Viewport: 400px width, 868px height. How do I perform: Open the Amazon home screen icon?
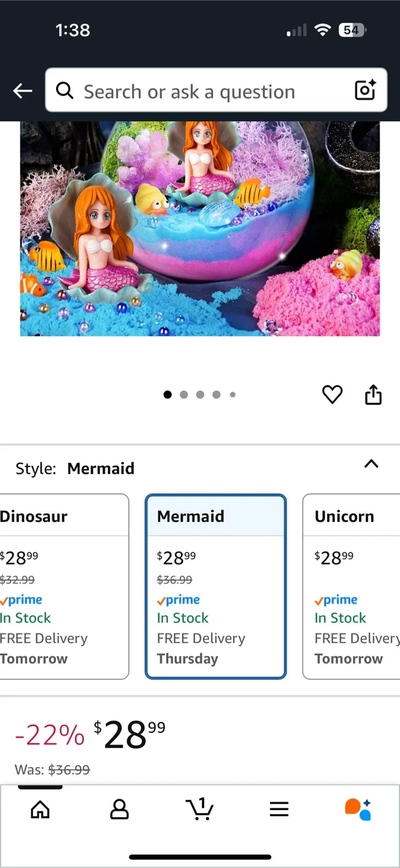click(40, 810)
